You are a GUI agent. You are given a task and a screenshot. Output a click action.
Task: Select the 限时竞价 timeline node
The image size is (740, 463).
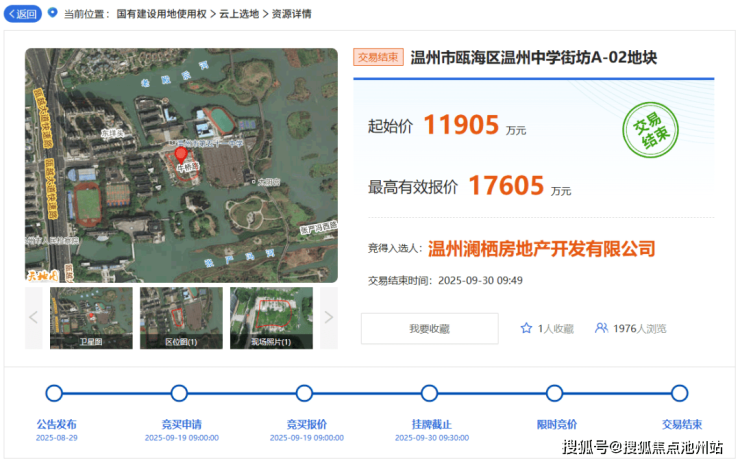tap(554, 393)
